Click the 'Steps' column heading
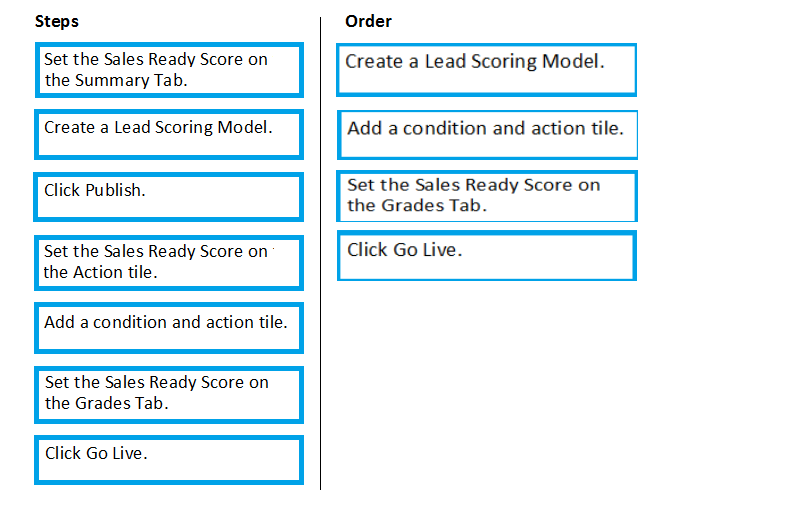This screenshot has height=521, width=793. pyautogui.click(x=57, y=21)
